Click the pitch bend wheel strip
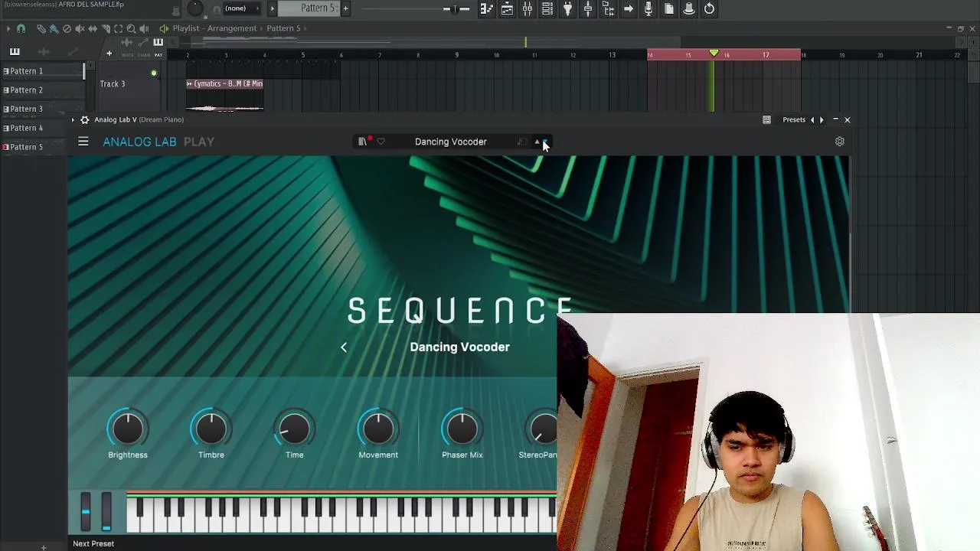Viewport: 980px width, 551px height. point(86,511)
